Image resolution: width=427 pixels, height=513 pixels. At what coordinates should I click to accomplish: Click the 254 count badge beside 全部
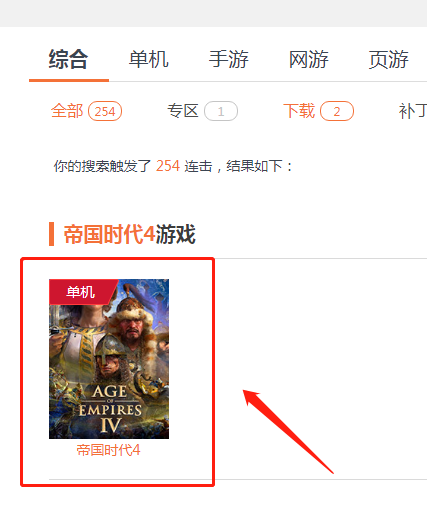(x=105, y=111)
